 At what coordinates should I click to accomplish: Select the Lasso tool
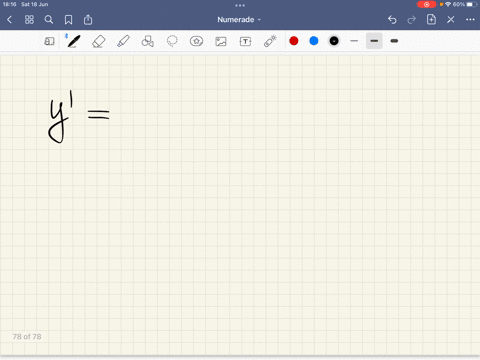click(172, 41)
